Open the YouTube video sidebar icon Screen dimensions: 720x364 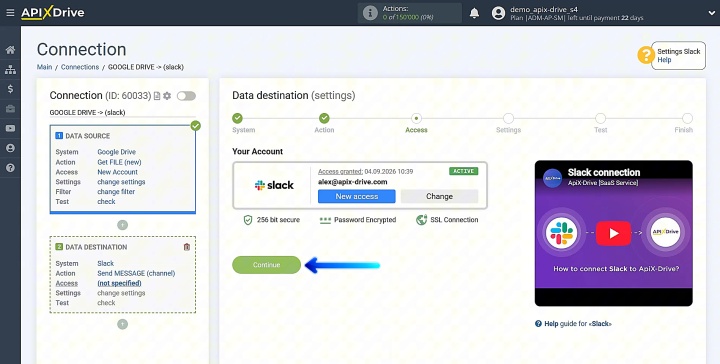point(10,129)
